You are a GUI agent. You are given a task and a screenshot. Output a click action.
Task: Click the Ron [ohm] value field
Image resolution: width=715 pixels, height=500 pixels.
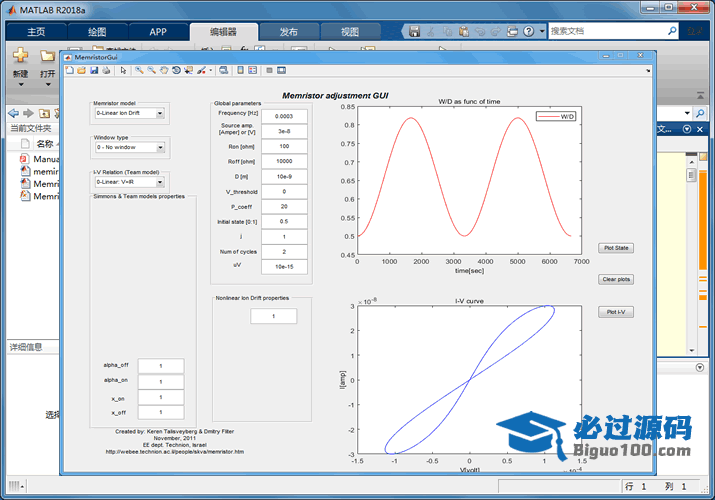[284, 146]
